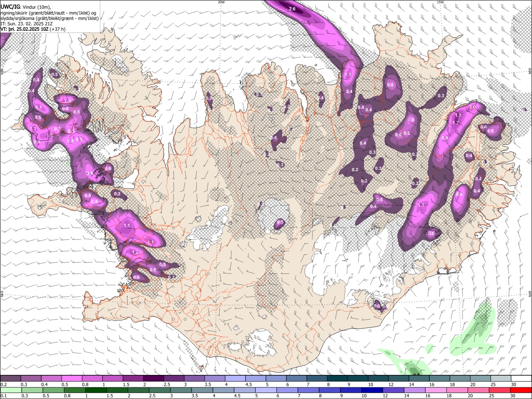Select the palest green 0.1–0.3 rain swatch
Viewport: 532px width, 399px height.
coord(11,390)
